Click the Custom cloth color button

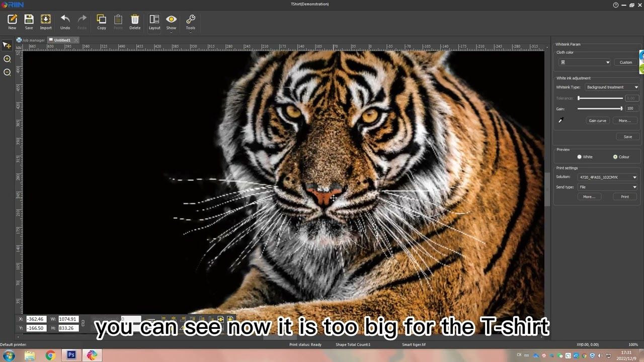[x=626, y=62]
